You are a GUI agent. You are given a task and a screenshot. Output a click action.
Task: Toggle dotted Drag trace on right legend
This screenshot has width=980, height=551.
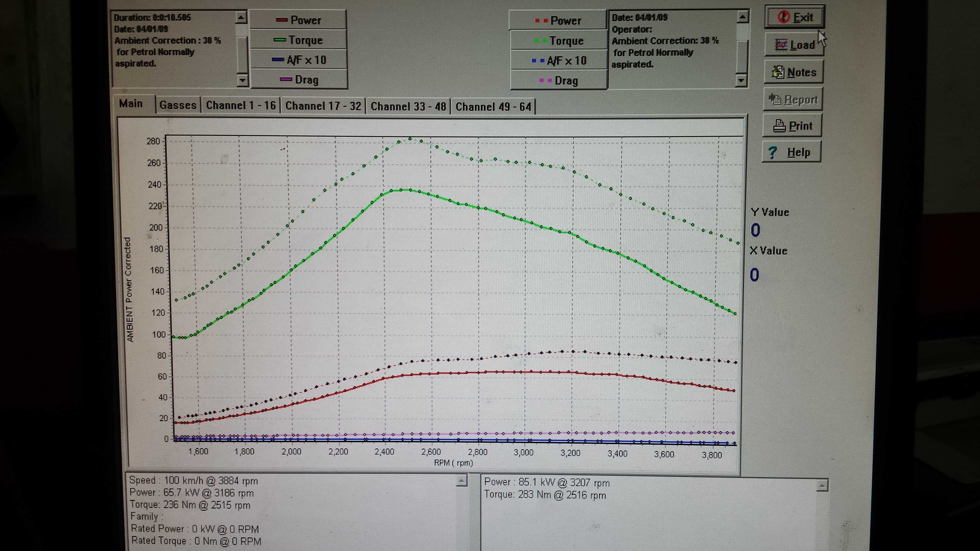(x=558, y=81)
